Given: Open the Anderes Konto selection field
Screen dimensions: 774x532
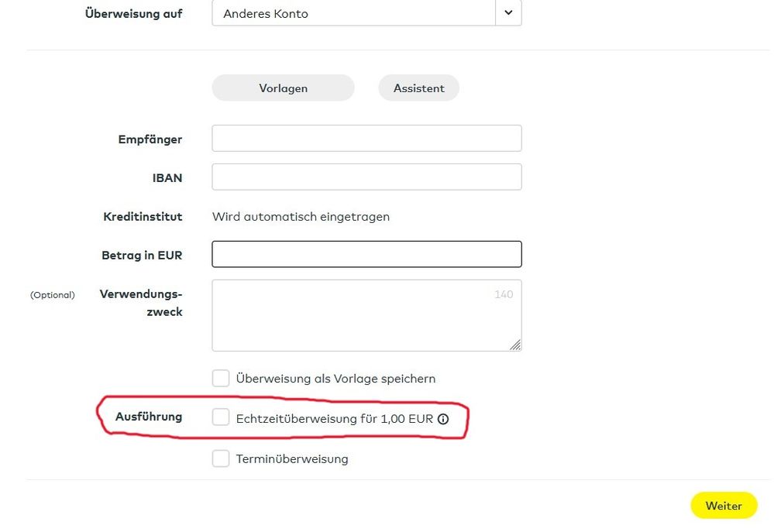Looking at the screenshot, I should pos(353,13).
